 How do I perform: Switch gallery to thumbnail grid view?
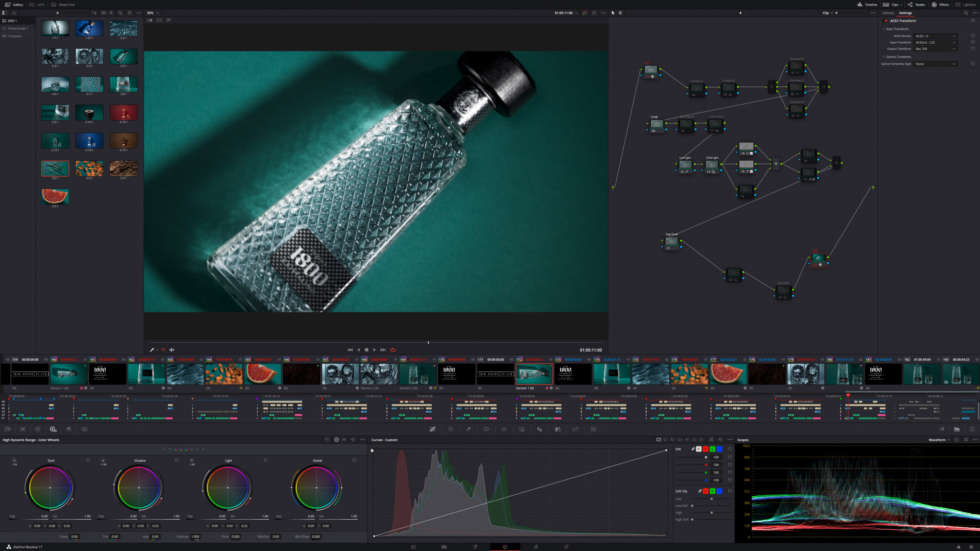pos(103,13)
